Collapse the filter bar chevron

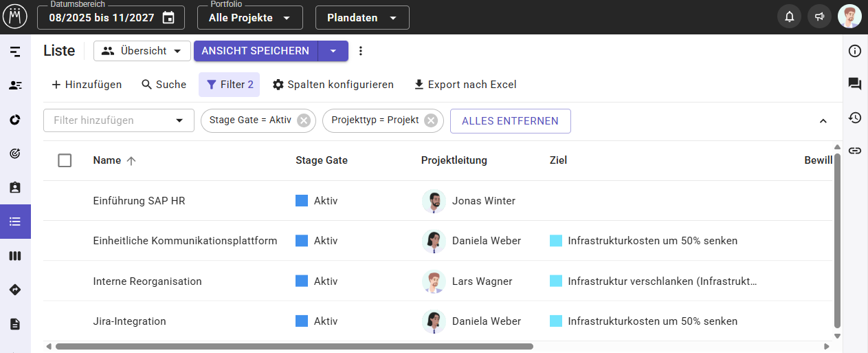coord(823,121)
